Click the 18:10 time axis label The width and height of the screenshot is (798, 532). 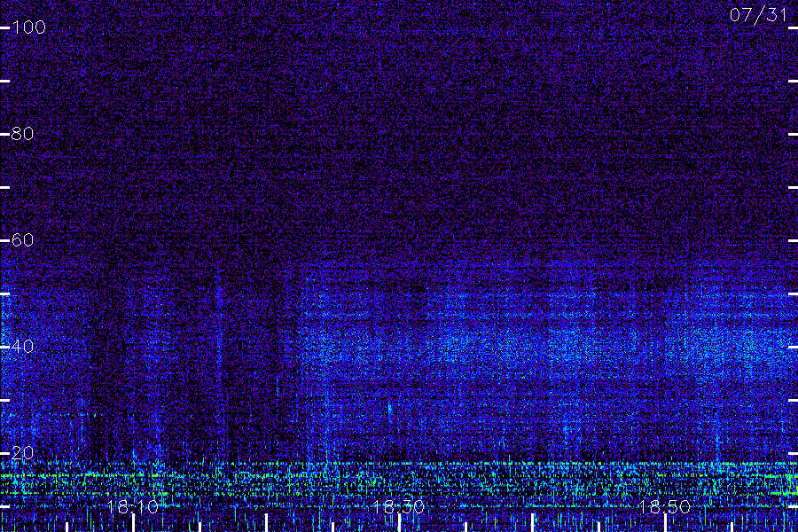133,506
